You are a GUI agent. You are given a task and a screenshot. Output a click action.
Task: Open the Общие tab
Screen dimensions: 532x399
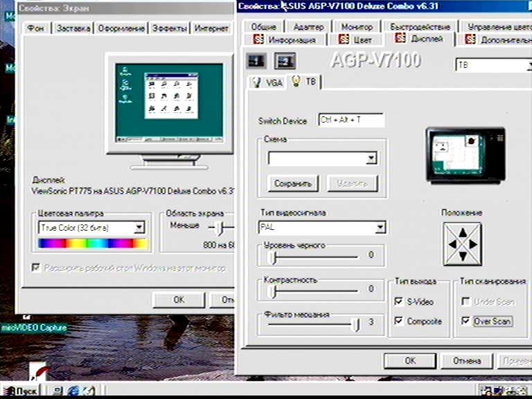pos(263,27)
